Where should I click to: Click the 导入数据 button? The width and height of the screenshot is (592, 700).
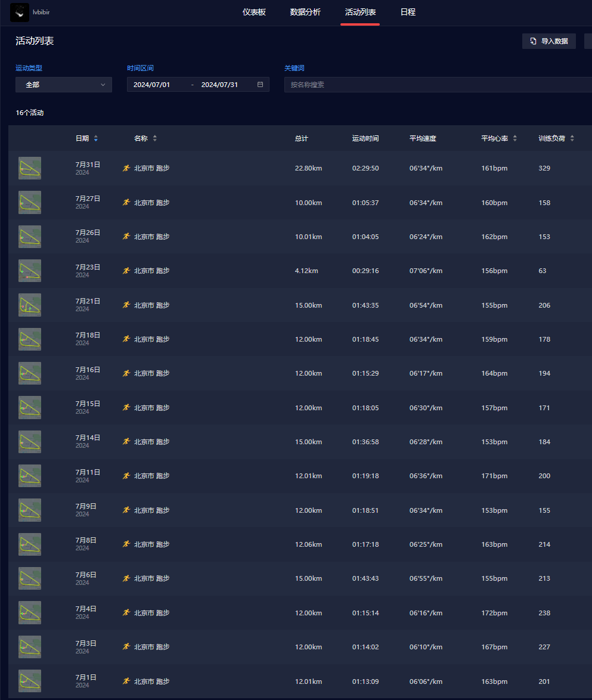549,42
